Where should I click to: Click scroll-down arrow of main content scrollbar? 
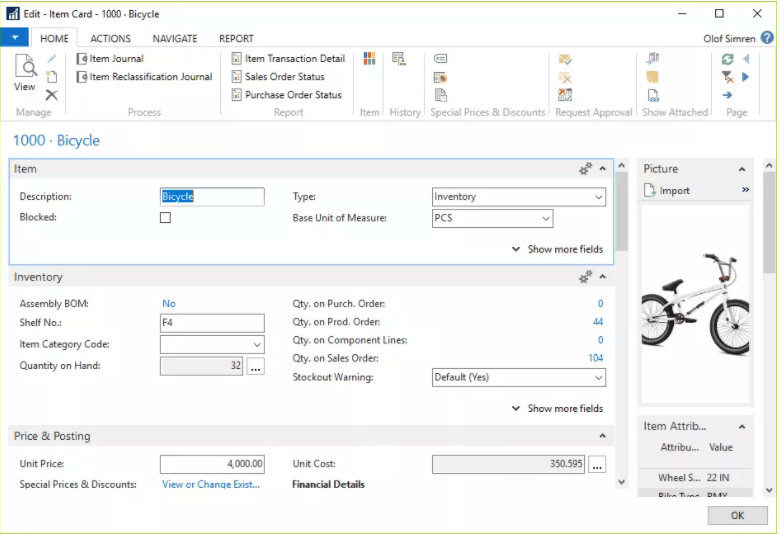pos(621,482)
